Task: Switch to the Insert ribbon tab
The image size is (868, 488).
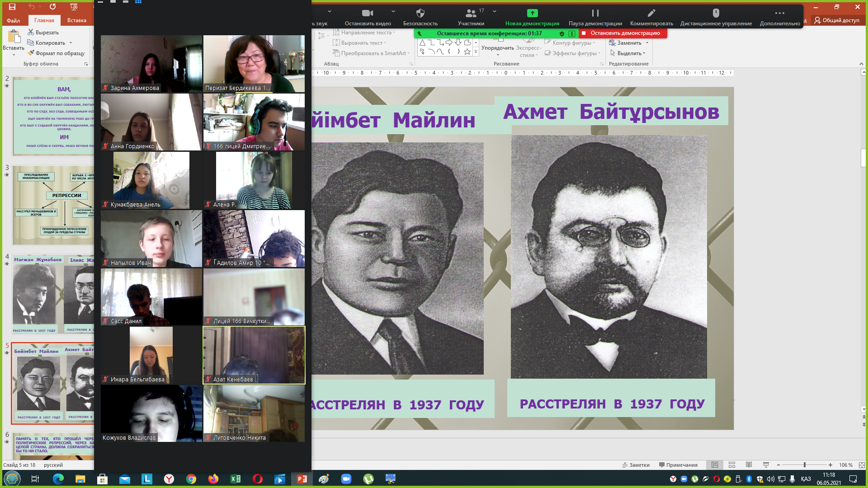Action: coord(76,20)
